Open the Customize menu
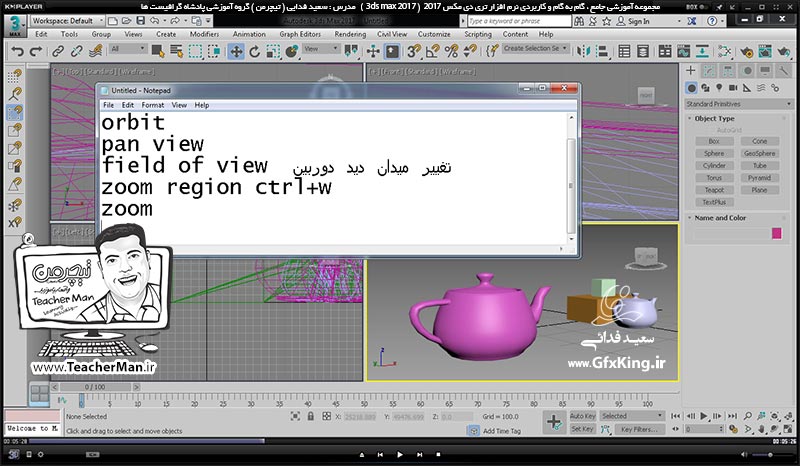800x466 pixels. 434,34
